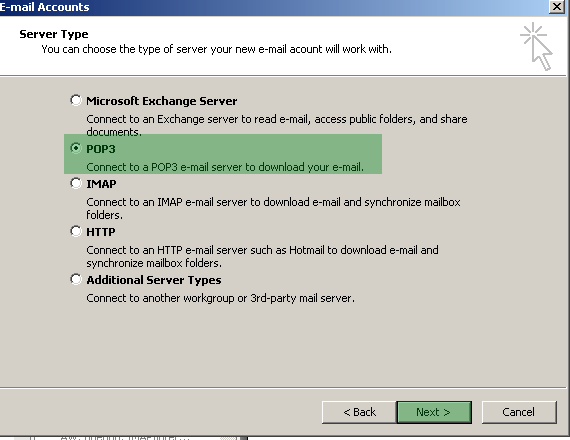Click the 'HTTP' option label

(x=101, y=232)
